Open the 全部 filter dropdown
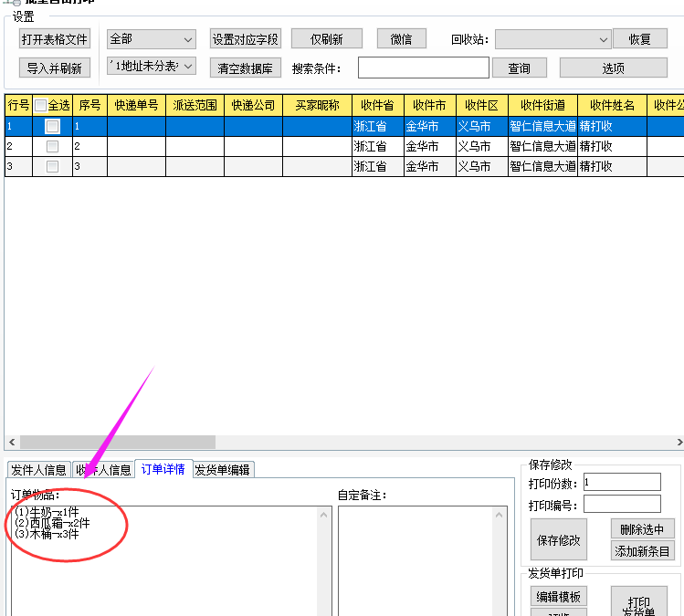The height and width of the screenshot is (616, 684). [x=151, y=39]
